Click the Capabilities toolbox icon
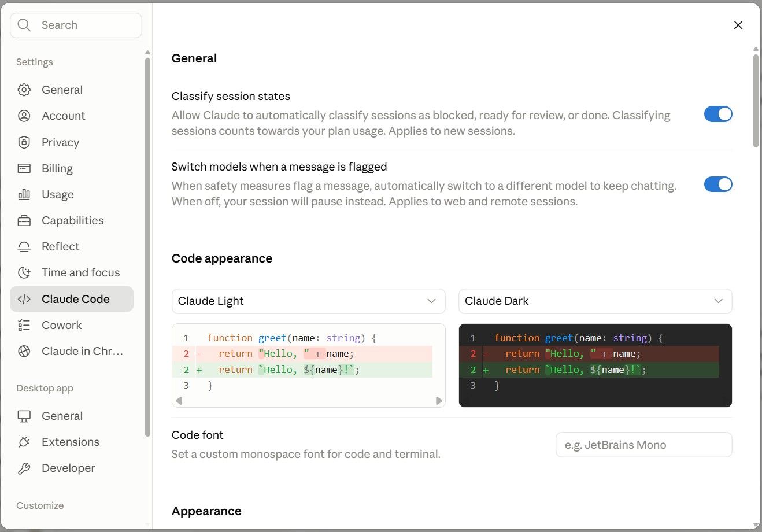The width and height of the screenshot is (762, 532). click(x=24, y=220)
